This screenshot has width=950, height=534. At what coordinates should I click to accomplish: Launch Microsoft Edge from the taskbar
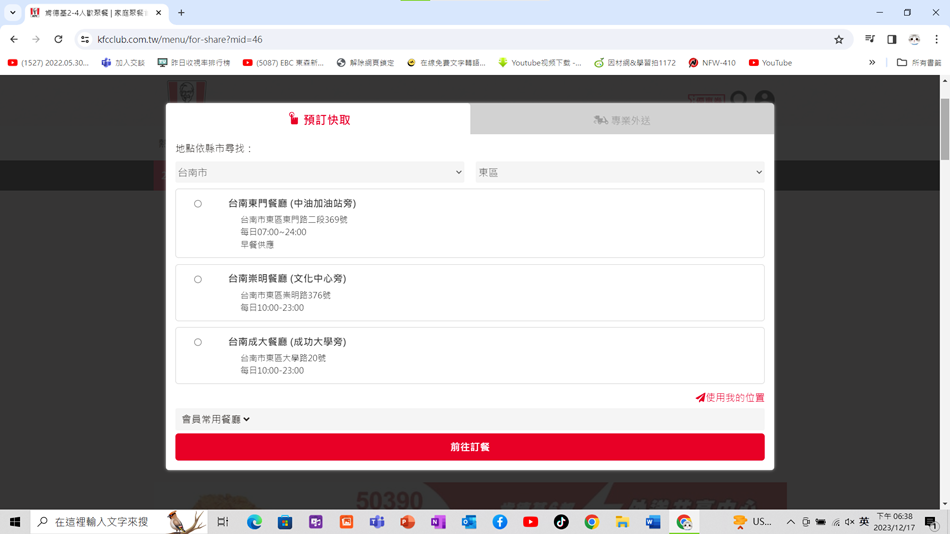(254, 522)
